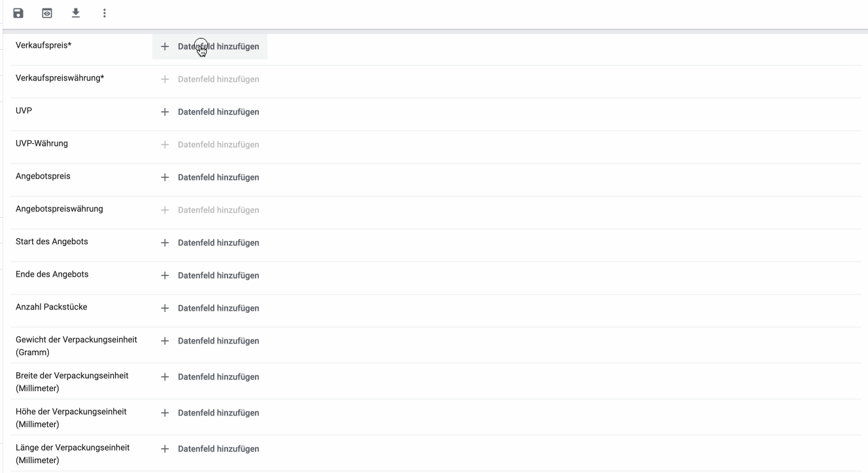Viewport: 868px width, 473px height.
Task: Click the save icon in toolbar
Action: click(18, 13)
